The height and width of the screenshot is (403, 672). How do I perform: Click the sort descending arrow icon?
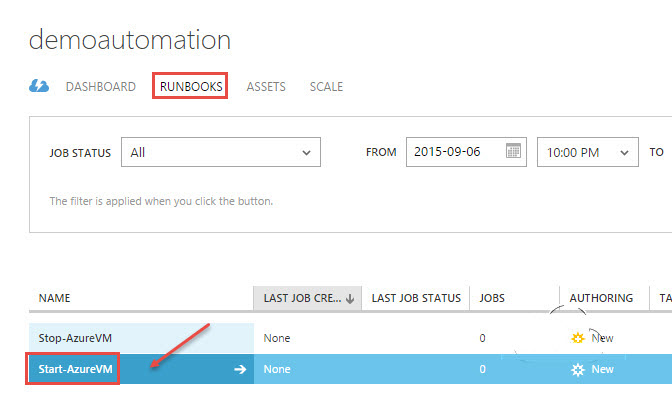pyautogui.click(x=350, y=299)
